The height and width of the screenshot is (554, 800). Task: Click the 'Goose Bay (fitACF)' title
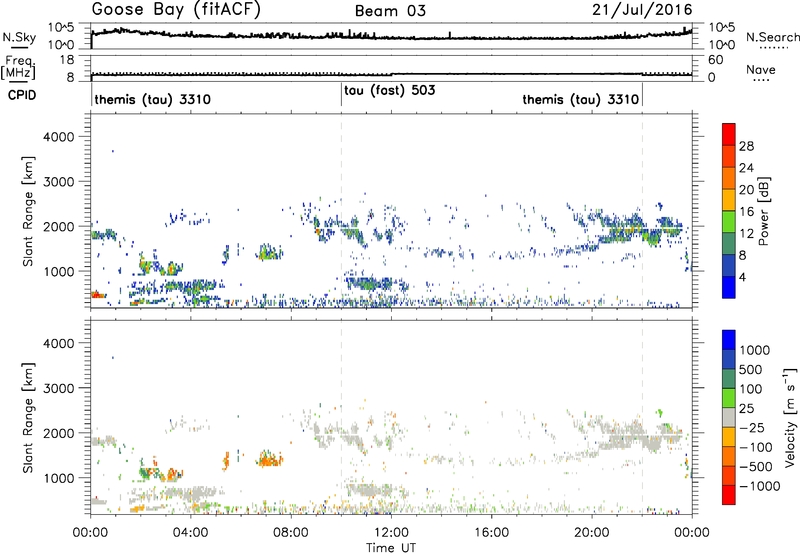(x=176, y=10)
